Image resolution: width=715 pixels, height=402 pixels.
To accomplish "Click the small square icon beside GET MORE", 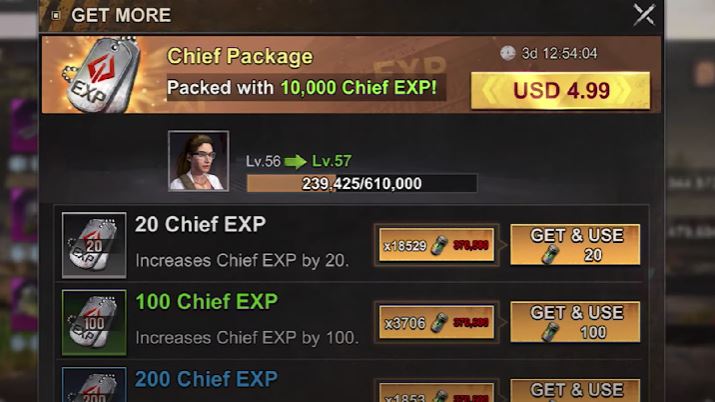I will coord(56,15).
